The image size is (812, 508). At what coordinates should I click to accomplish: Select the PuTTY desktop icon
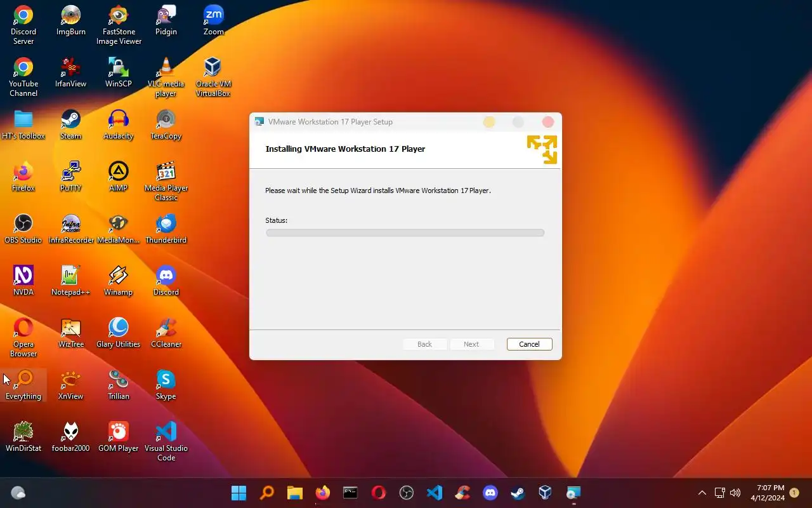click(x=70, y=177)
